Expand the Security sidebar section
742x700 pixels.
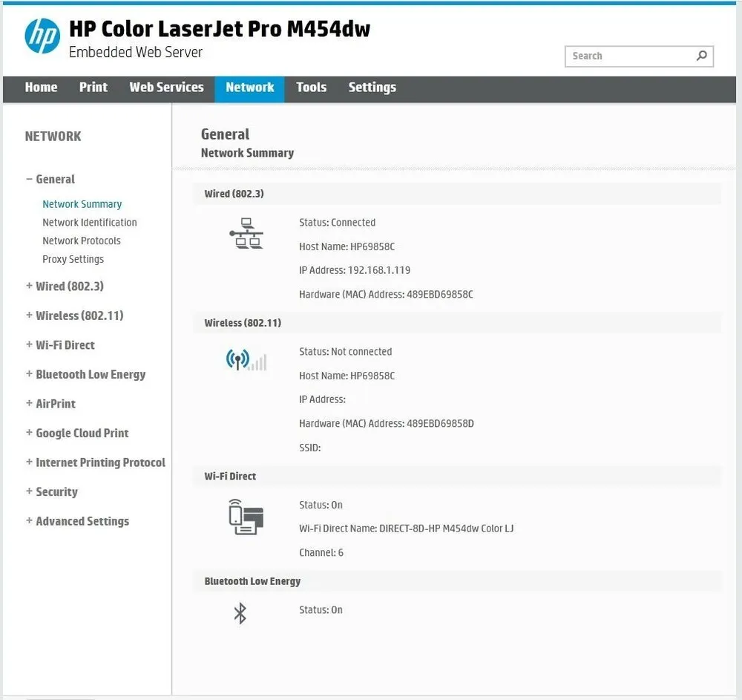(52, 491)
